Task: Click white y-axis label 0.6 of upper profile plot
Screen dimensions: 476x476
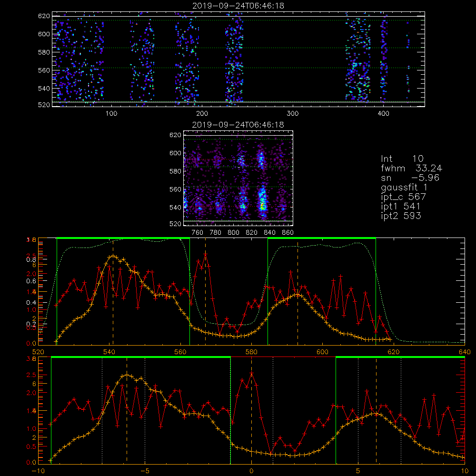Action: pos(31,281)
